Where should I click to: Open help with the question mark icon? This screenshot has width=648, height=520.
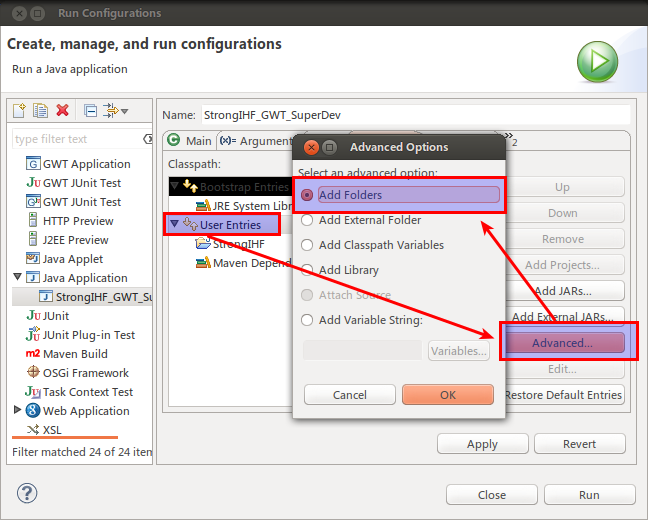[x=27, y=493]
